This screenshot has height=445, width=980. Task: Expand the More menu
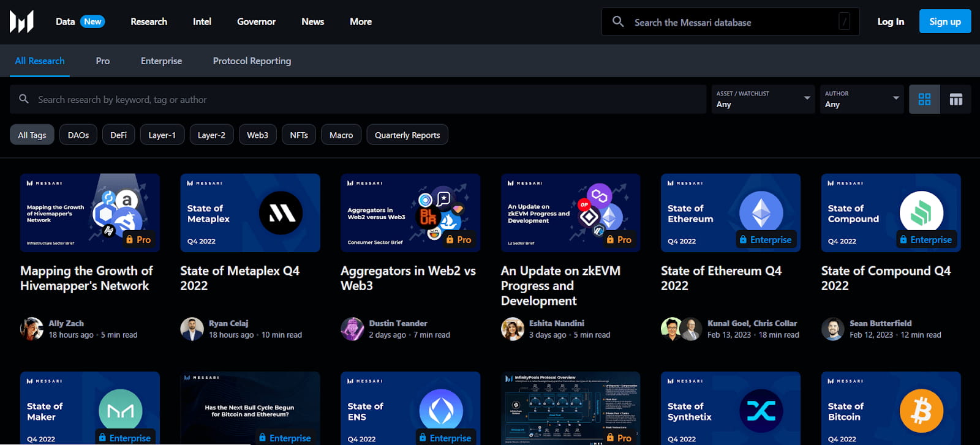click(361, 22)
